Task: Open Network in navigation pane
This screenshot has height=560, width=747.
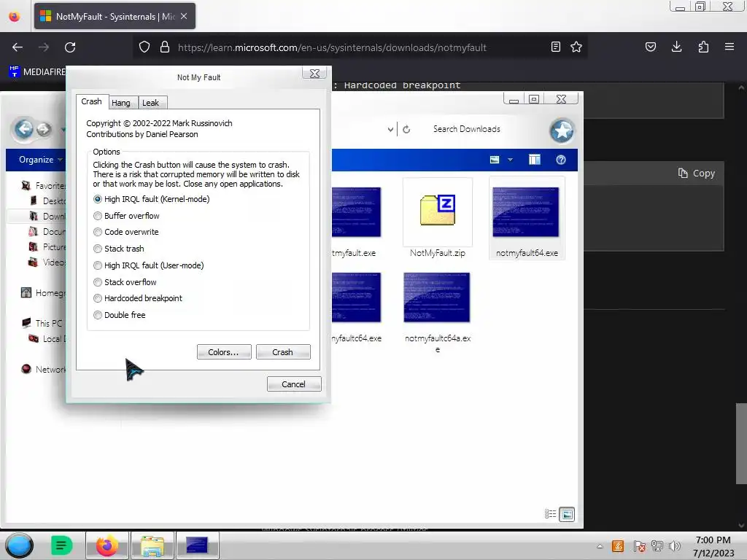Action: [x=44, y=369]
